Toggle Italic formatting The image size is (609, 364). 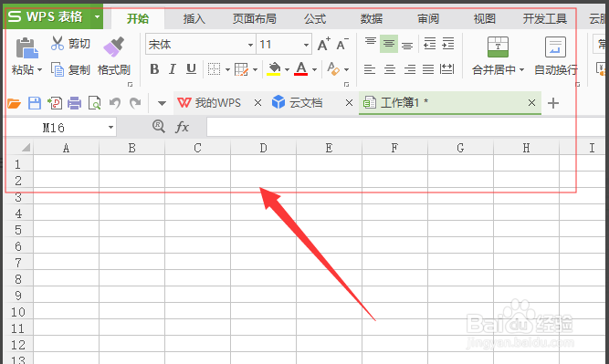pyautogui.click(x=172, y=69)
